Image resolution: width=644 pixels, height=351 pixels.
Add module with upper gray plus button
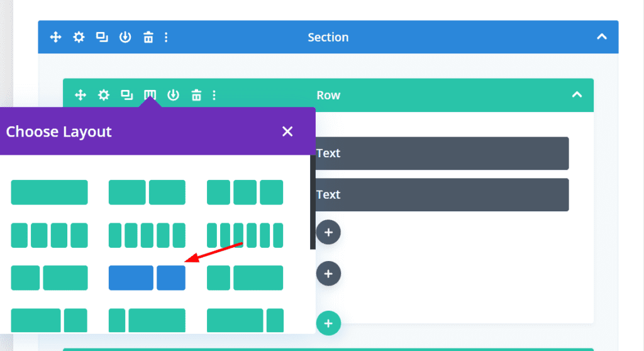tap(328, 232)
